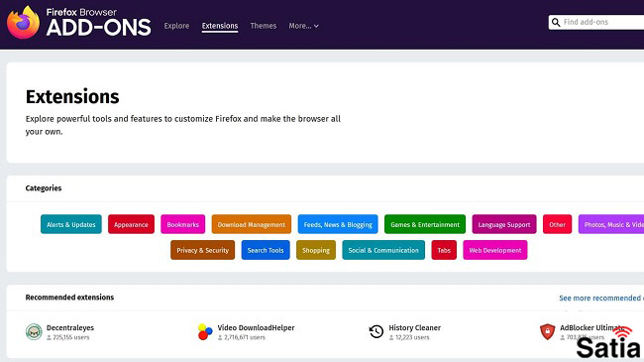
Task: Click the Find add-ons search field
Action: click(x=596, y=22)
